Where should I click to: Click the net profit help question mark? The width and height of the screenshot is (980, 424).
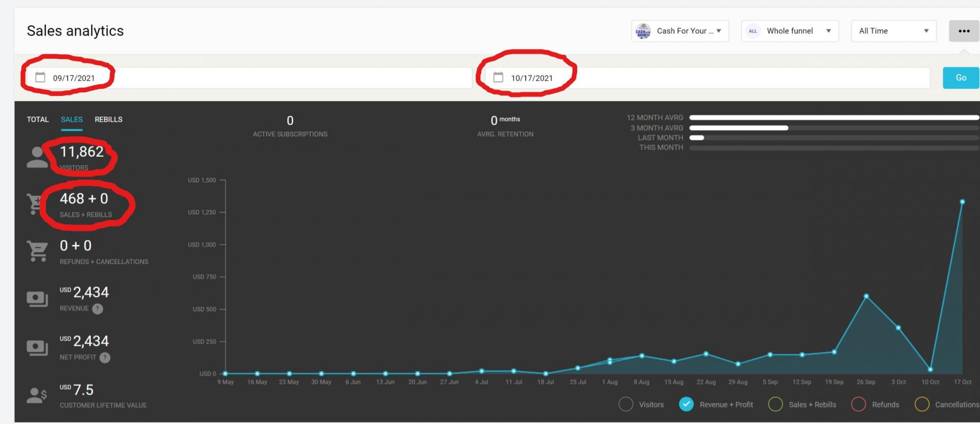[x=105, y=358]
